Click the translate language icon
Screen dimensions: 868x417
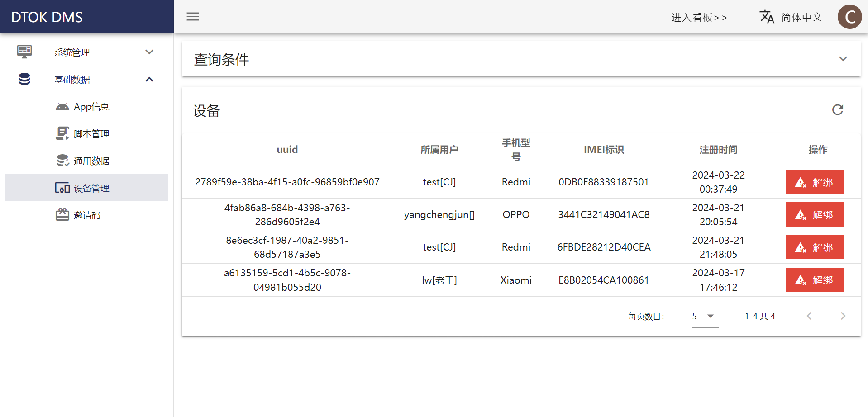[767, 17]
